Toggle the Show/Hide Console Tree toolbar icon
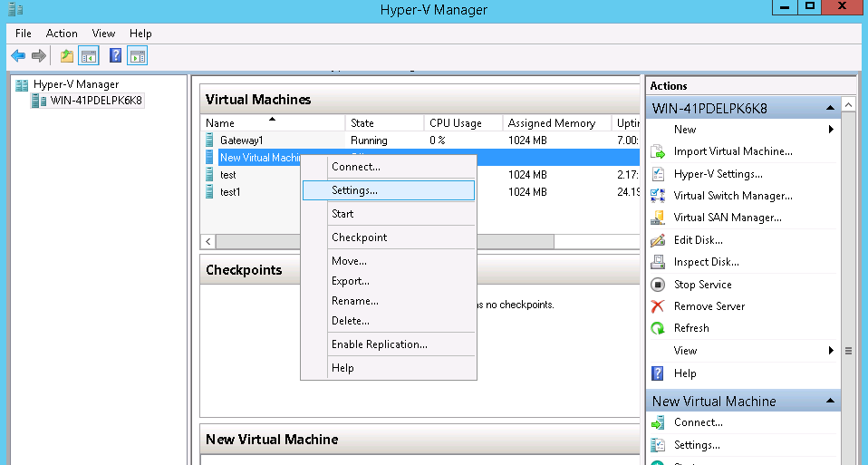This screenshot has width=868, height=465. (89, 56)
